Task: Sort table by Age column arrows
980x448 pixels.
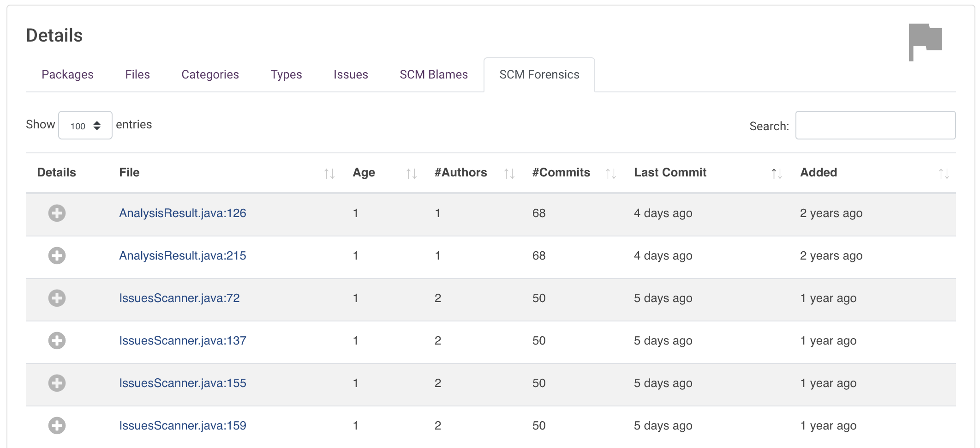Action: pos(411,174)
